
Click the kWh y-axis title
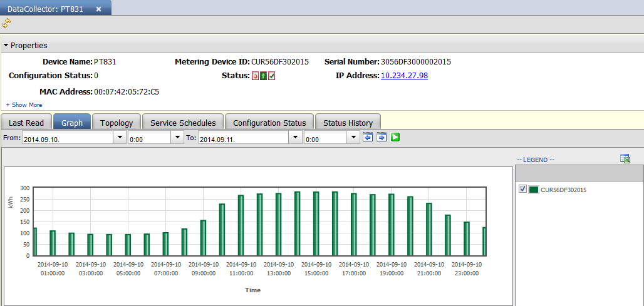(x=11, y=203)
